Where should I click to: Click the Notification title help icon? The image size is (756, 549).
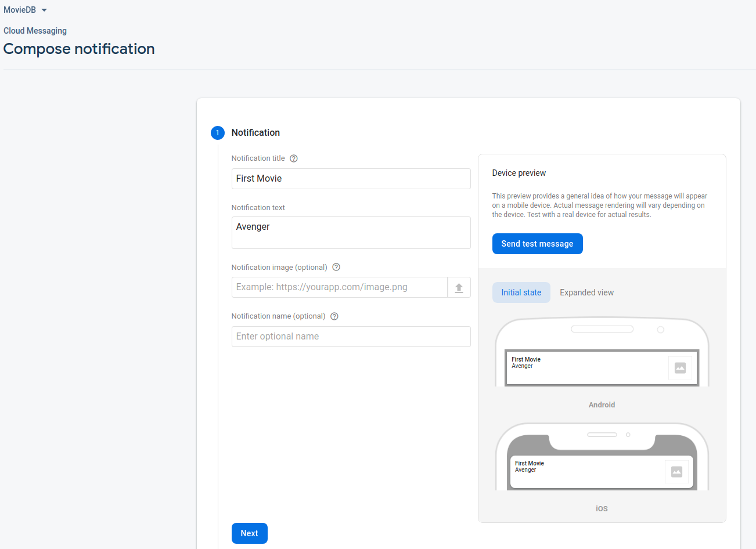[294, 158]
